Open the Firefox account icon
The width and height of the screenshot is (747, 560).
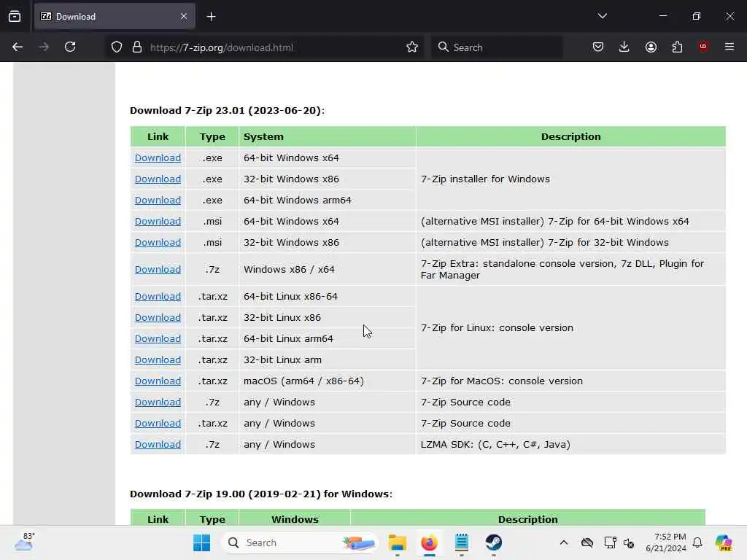click(651, 47)
